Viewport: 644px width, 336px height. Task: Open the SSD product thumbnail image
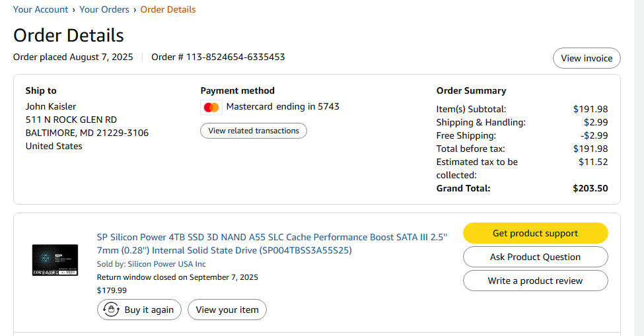point(55,259)
